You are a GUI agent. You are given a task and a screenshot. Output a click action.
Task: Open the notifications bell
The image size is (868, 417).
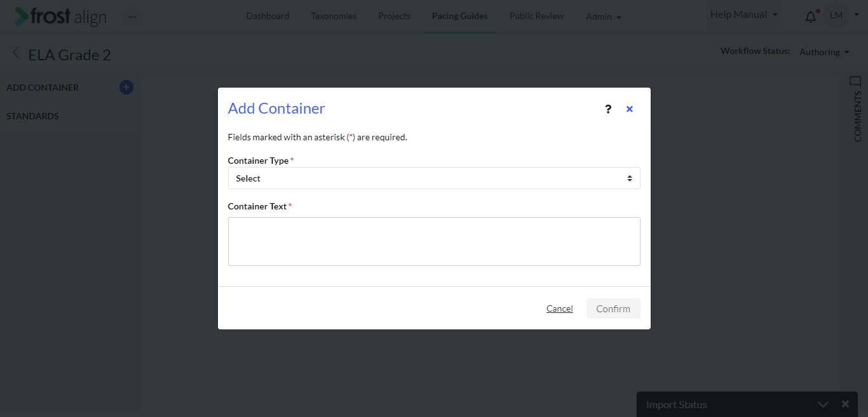pyautogui.click(x=811, y=17)
